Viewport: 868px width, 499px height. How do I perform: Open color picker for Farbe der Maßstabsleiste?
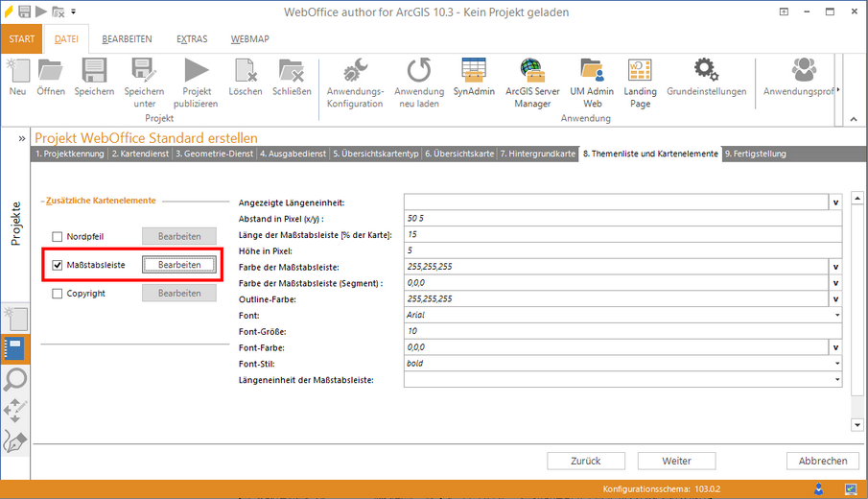click(x=834, y=267)
